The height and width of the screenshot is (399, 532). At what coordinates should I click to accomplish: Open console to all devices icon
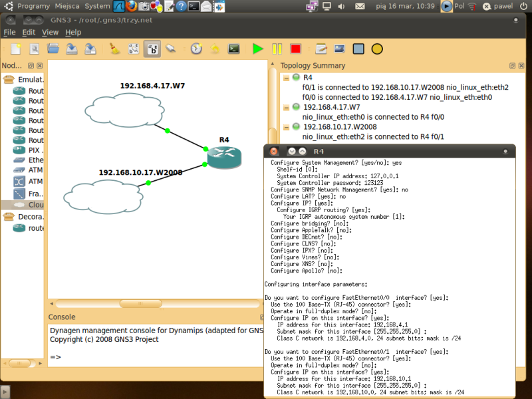coord(234,49)
